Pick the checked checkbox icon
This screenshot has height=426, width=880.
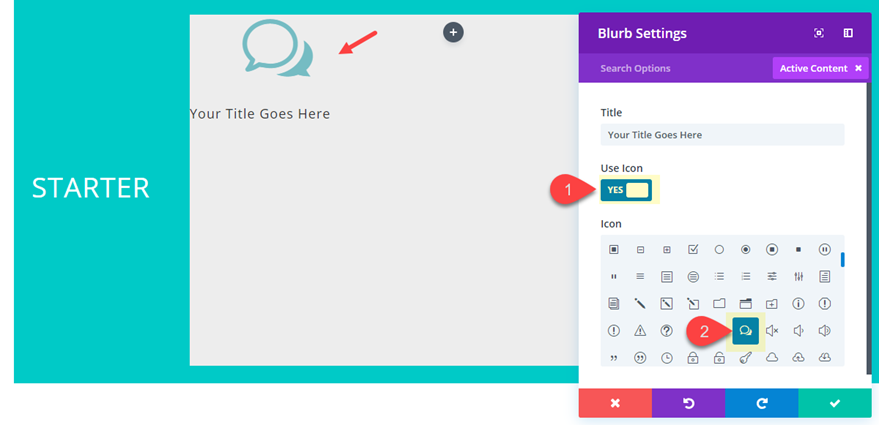coord(693,250)
